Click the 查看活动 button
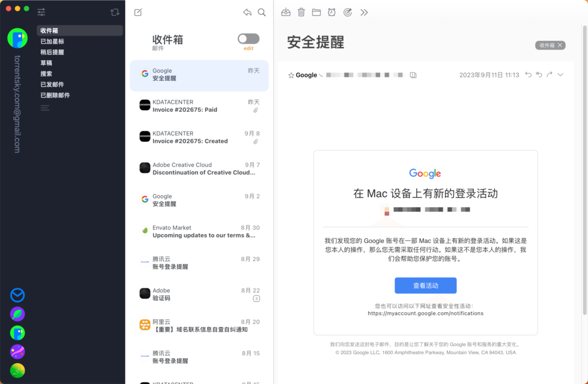 pyautogui.click(x=425, y=285)
